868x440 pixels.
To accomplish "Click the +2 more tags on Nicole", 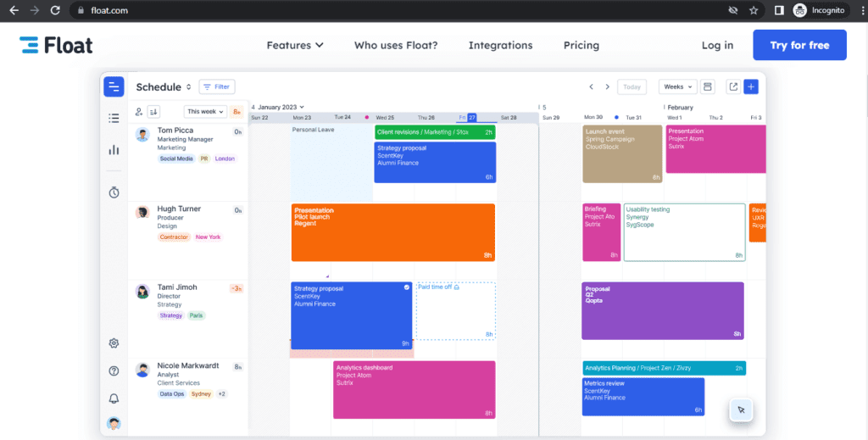I will (221, 394).
